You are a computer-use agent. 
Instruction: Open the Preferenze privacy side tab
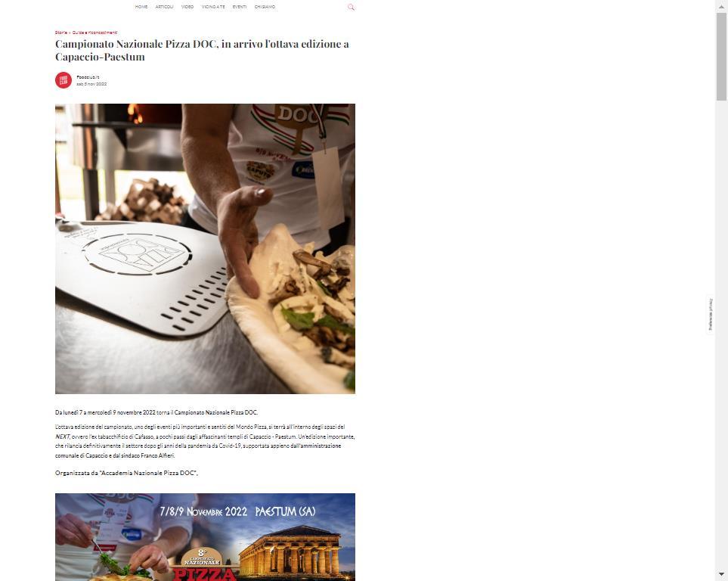[710, 315]
